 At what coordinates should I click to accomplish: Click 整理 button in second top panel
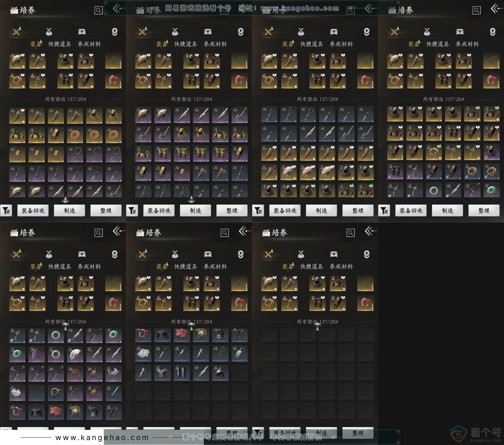point(232,210)
